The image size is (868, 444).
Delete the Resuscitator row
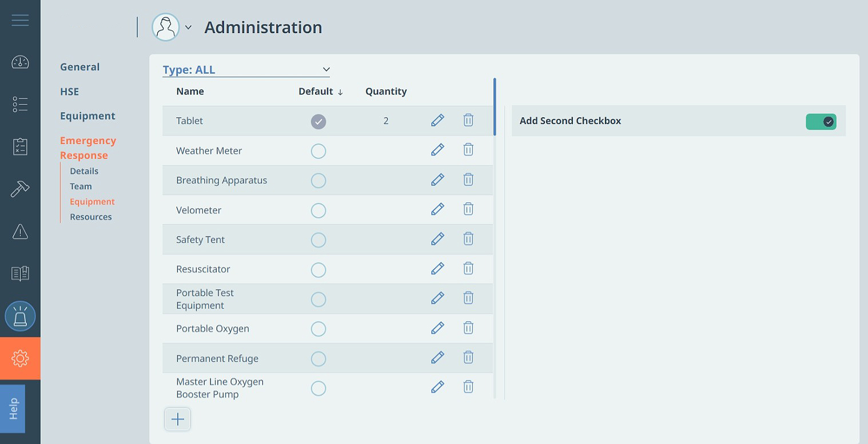click(x=468, y=269)
